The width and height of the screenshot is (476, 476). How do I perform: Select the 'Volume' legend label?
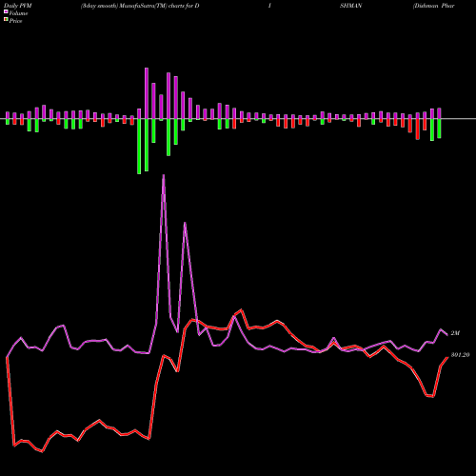[18, 13]
